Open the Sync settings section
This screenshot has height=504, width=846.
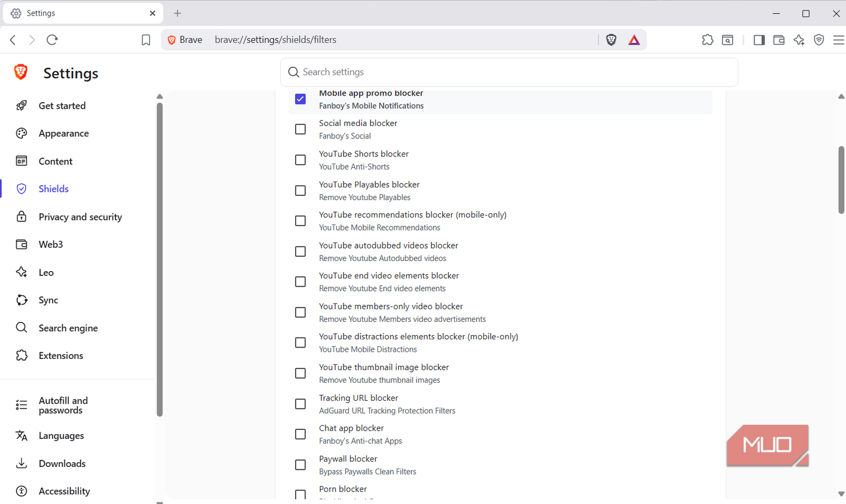point(48,300)
